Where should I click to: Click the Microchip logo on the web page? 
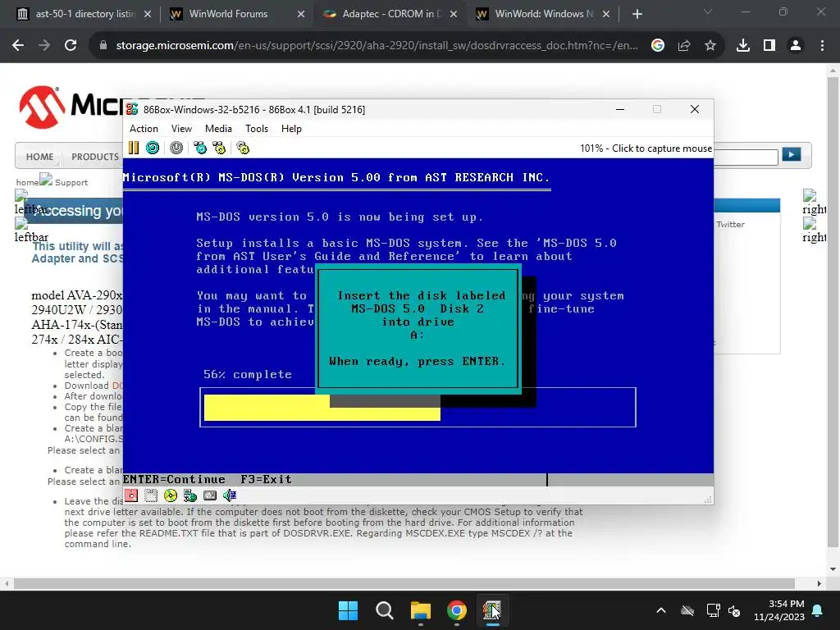click(71, 106)
